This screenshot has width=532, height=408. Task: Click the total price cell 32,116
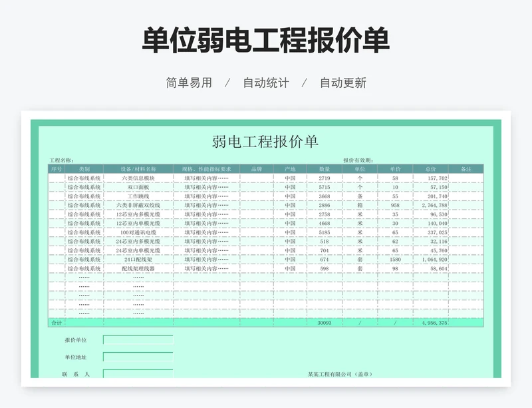click(430, 241)
